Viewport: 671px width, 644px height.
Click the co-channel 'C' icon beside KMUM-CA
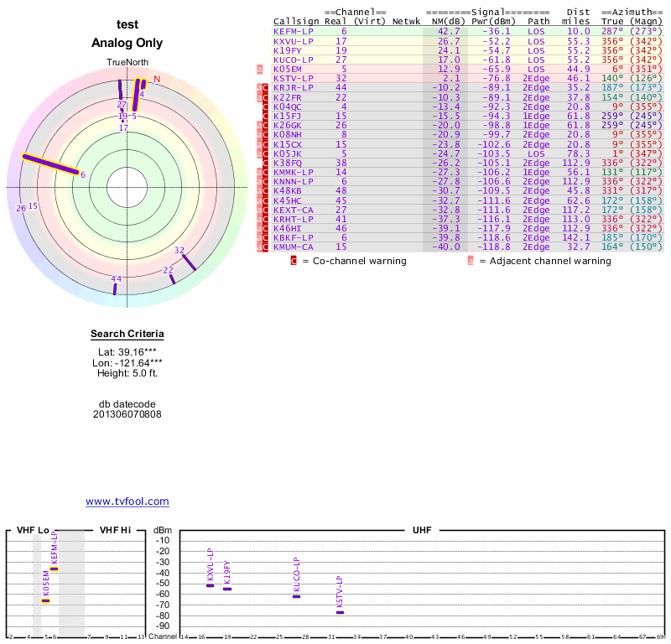point(266,247)
